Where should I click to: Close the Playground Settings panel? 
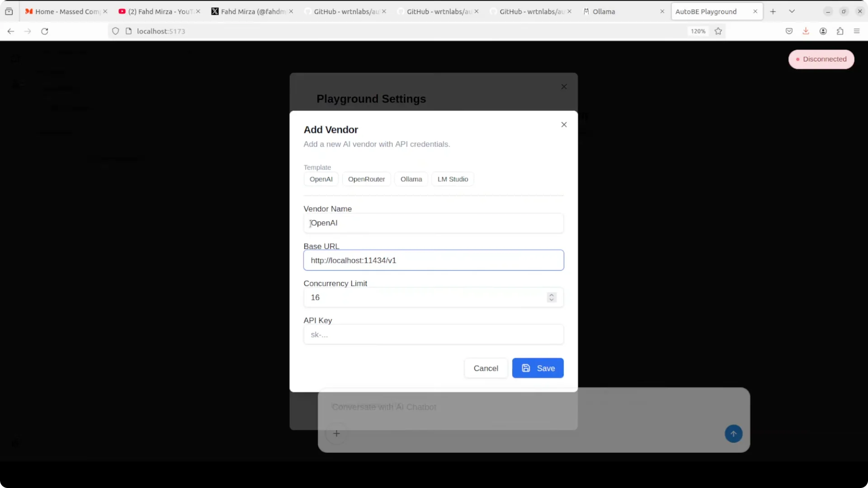pos(564,87)
